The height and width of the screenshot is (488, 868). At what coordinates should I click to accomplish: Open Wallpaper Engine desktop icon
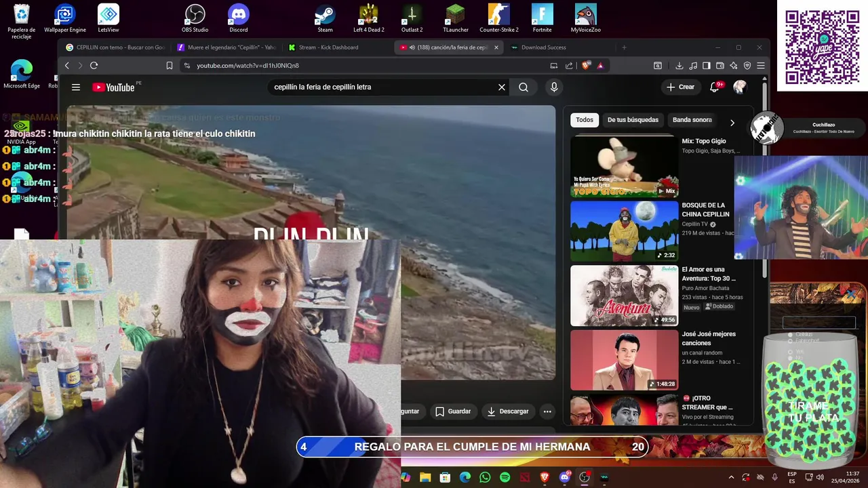[65, 18]
